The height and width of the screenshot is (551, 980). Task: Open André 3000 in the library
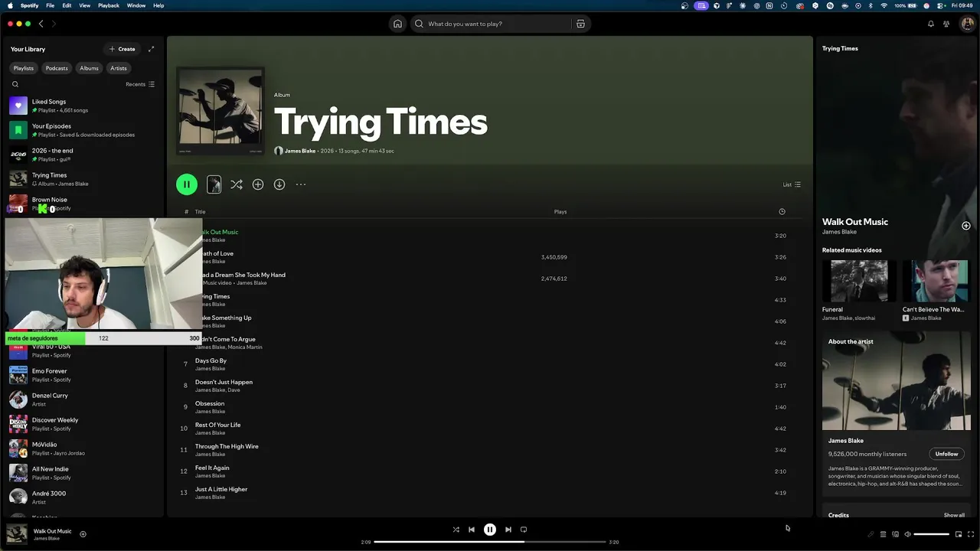(x=83, y=497)
